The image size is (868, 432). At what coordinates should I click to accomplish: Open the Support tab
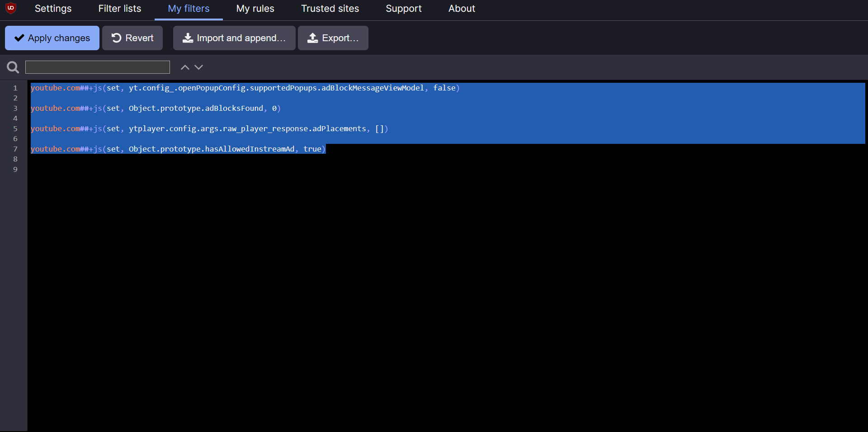tap(404, 9)
